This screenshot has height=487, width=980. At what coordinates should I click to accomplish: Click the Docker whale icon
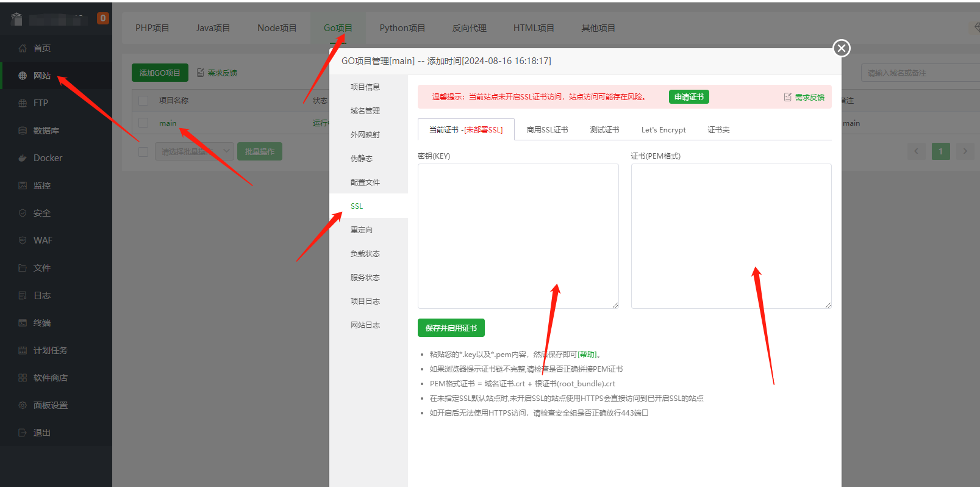pos(23,158)
